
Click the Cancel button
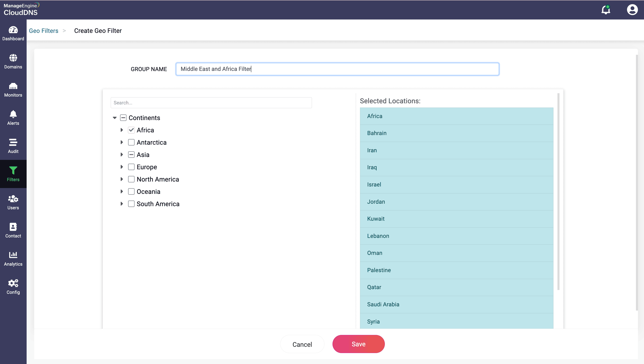302,344
